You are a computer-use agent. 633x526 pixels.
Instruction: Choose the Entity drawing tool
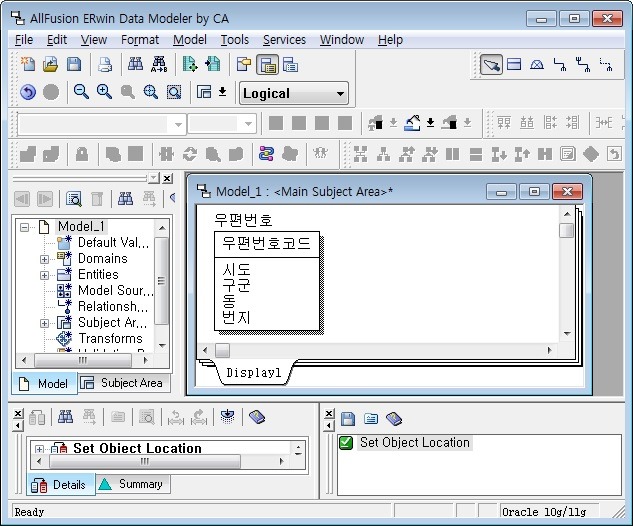[514, 65]
